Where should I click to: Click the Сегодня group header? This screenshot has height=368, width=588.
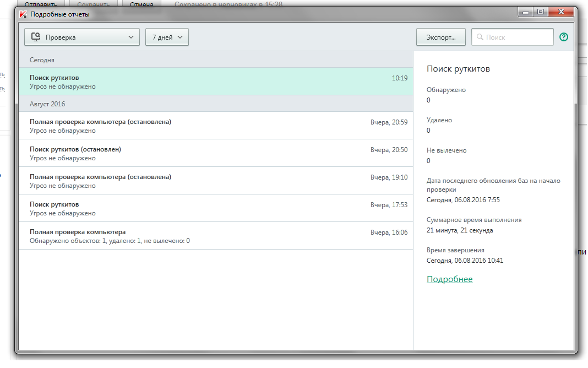[216, 59]
